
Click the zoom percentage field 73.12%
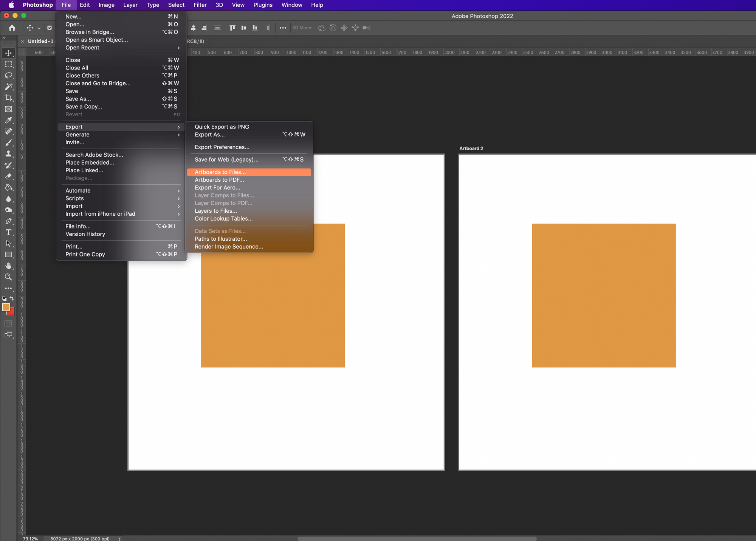(x=30, y=539)
